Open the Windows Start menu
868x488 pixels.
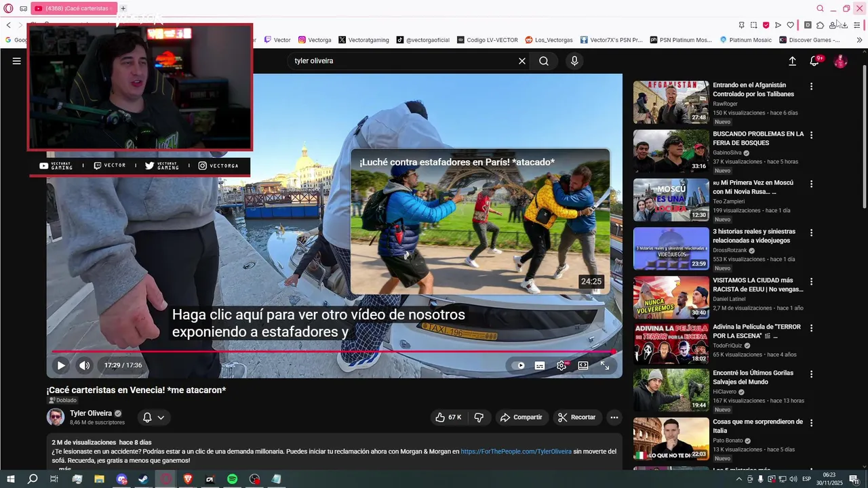pos(11,479)
